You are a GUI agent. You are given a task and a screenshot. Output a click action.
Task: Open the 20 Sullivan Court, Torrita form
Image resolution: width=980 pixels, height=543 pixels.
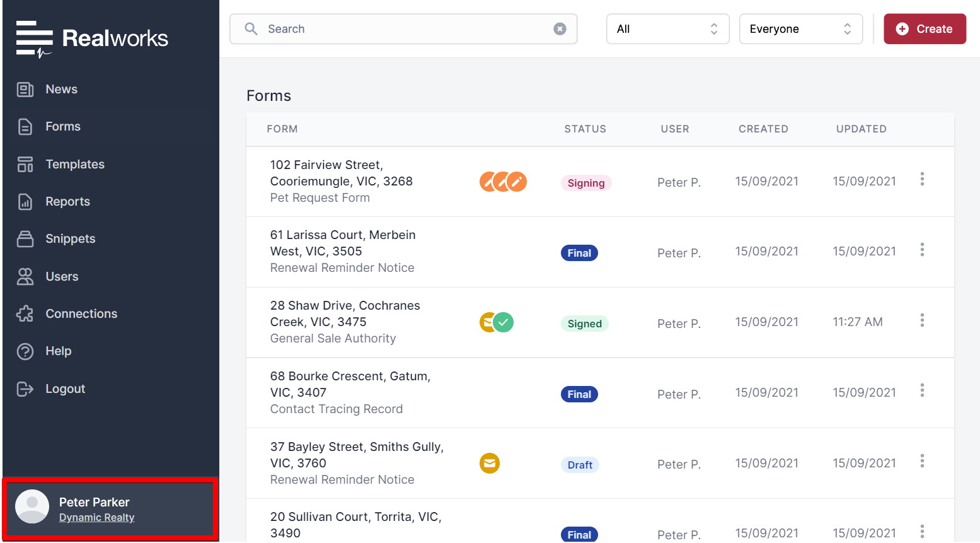pos(356,525)
